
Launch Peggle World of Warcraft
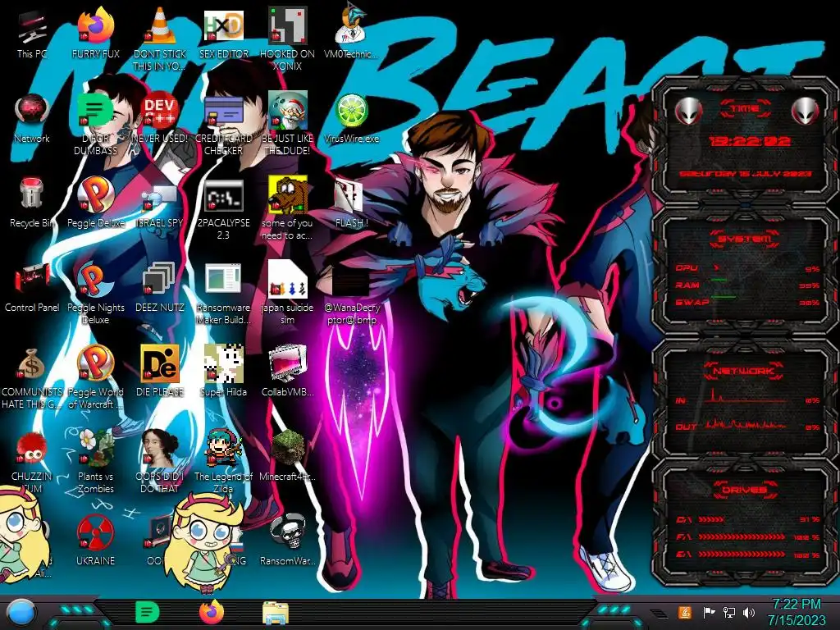click(x=95, y=377)
